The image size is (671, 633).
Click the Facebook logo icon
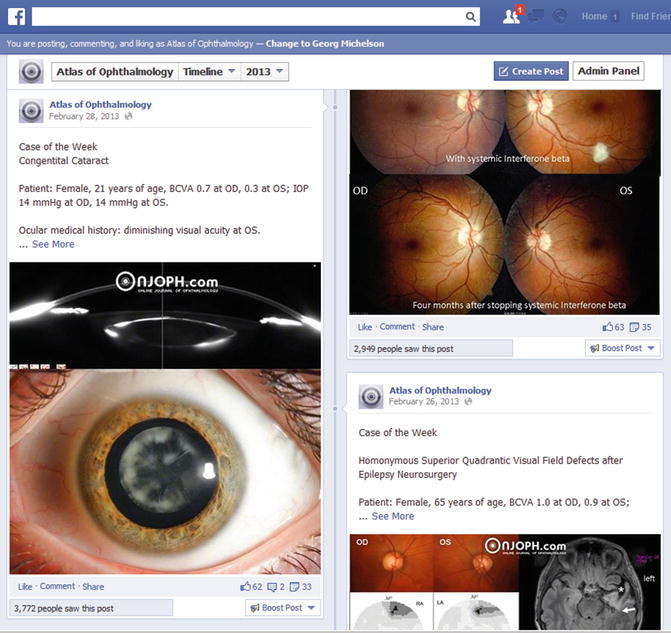[x=15, y=16]
